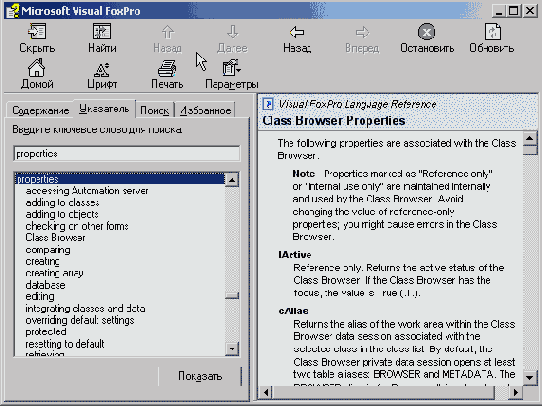
Task: Click the topic page icon beside Language Reference
Action: pyautogui.click(x=268, y=104)
